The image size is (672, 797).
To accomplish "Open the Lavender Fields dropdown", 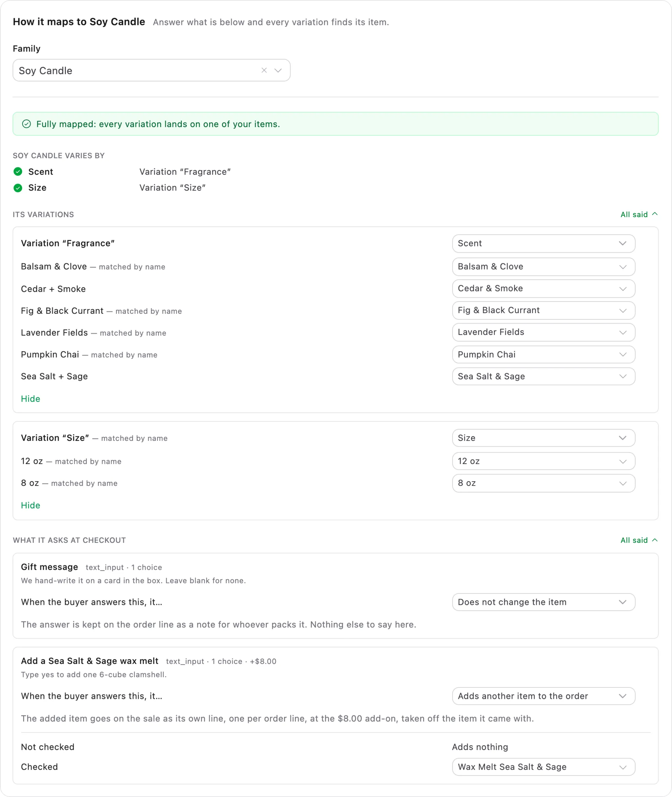I will click(x=544, y=332).
